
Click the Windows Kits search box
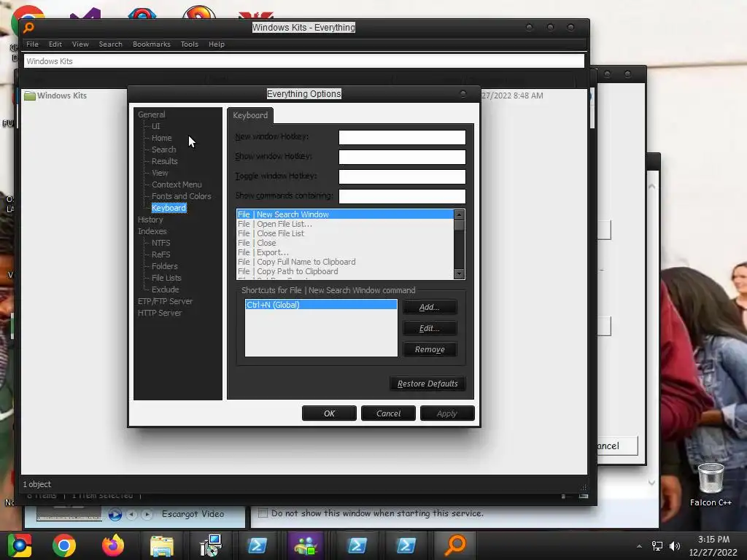pos(304,61)
